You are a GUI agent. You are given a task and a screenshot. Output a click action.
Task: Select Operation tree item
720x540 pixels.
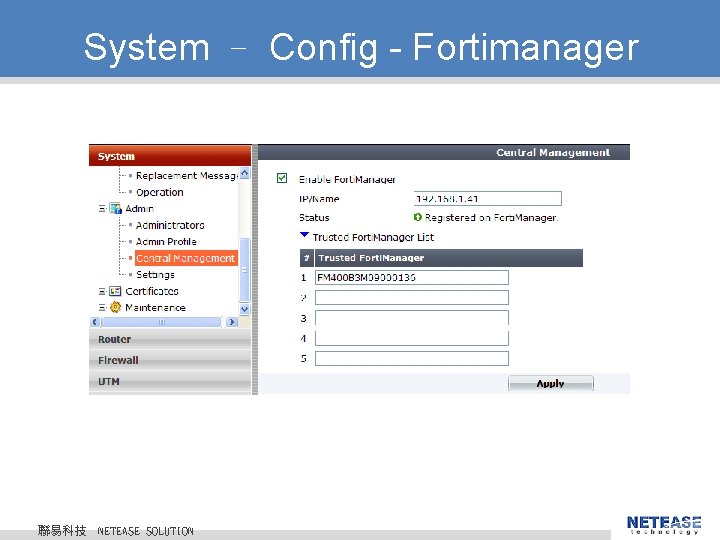160,192
